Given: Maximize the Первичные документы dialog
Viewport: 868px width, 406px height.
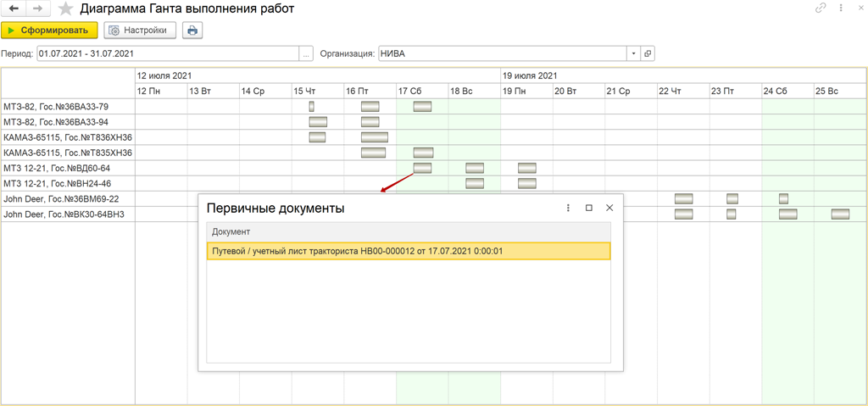Looking at the screenshot, I should pyautogui.click(x=589, y=208).
